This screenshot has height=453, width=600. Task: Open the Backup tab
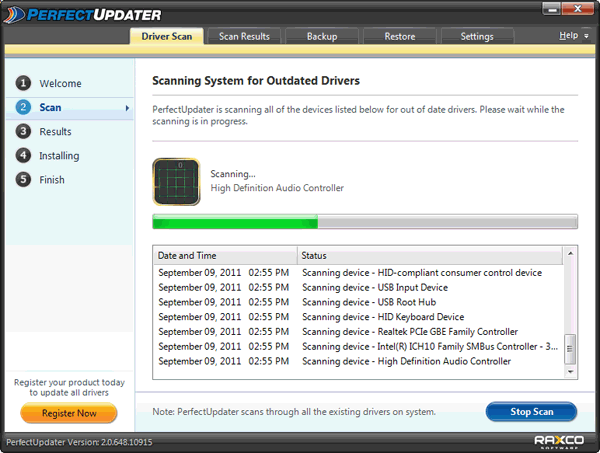(322, 36)
